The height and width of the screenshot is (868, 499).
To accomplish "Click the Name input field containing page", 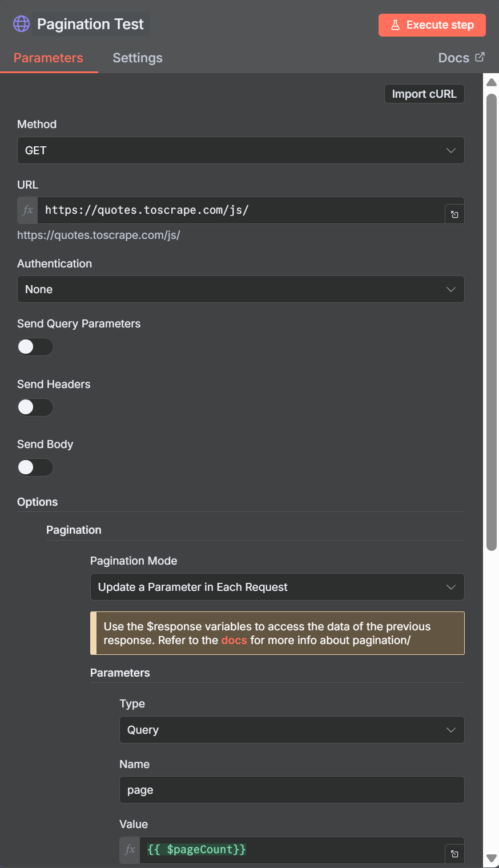I will click(x=291, y=790).
